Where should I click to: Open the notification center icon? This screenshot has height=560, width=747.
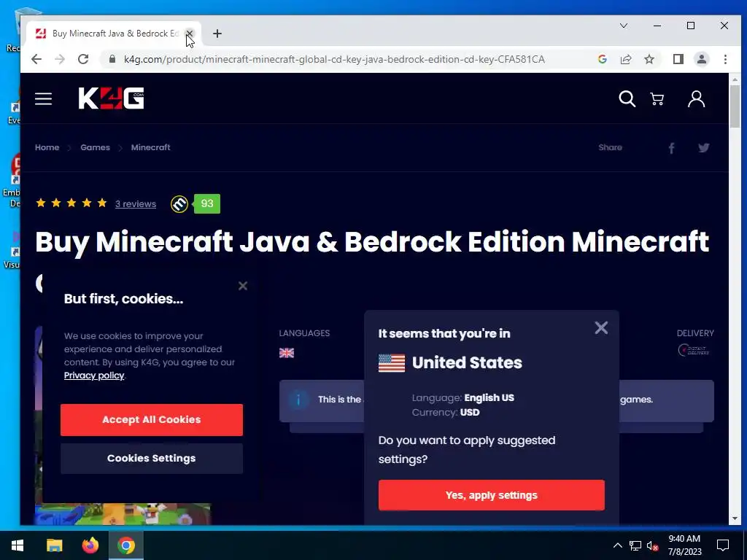tap(723, 545)
